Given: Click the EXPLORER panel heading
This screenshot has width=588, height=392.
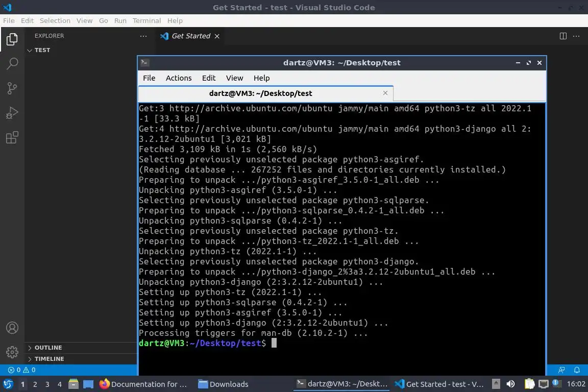Looking at the screenshot, I should click(49, 36).
